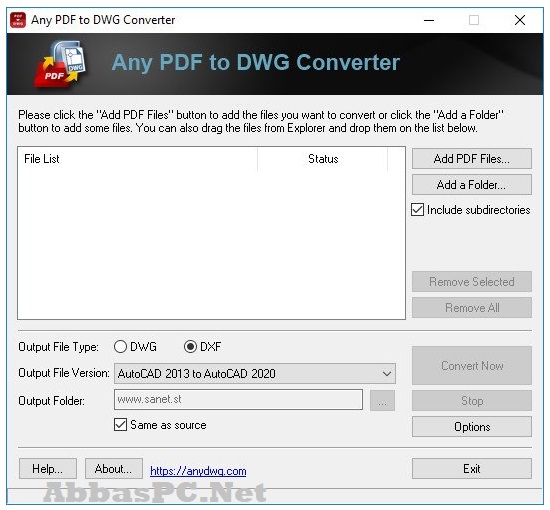Open the Add a Folder dialog
The width and height of the screenshot is (550, 510).
[x=471, y=184]
